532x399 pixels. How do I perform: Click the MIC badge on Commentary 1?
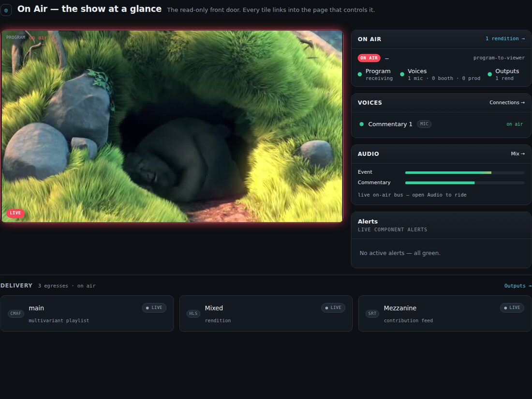(x=424, y=124)
